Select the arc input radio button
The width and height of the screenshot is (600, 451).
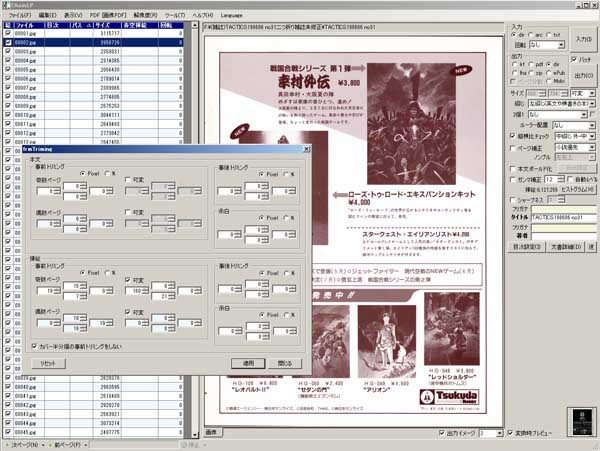point(531,35)
